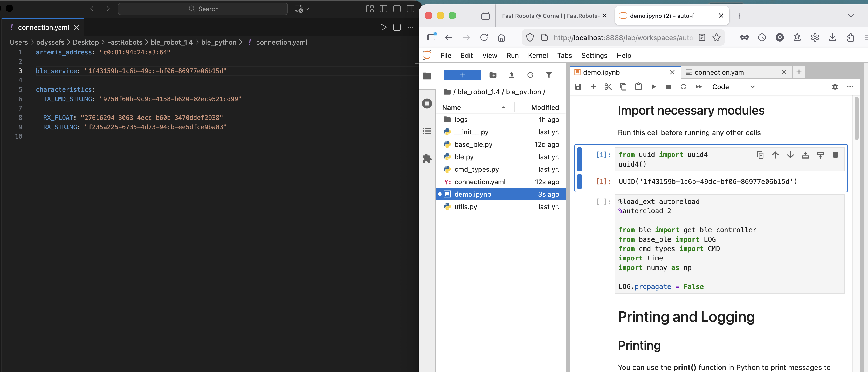
Task: Click the notebook vertical scrollbar
Action: point(856,118)
